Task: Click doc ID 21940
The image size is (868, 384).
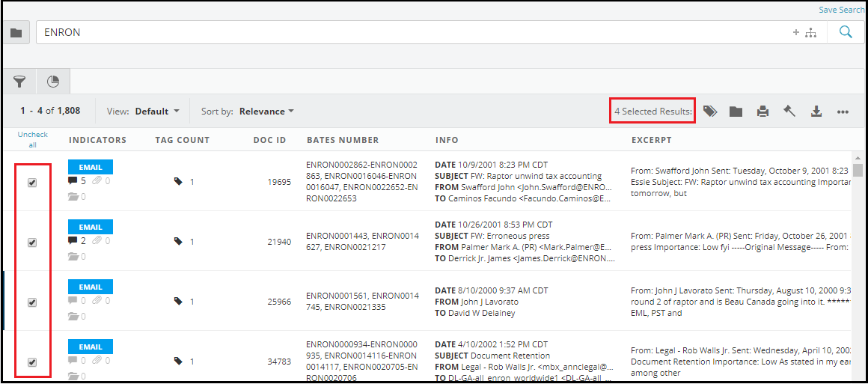Action: 280,242
